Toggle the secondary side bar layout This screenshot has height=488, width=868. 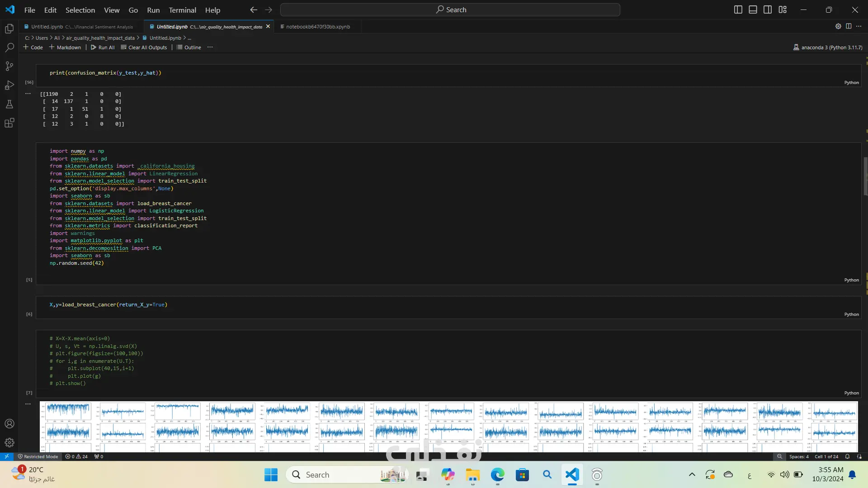click(768, 9)
